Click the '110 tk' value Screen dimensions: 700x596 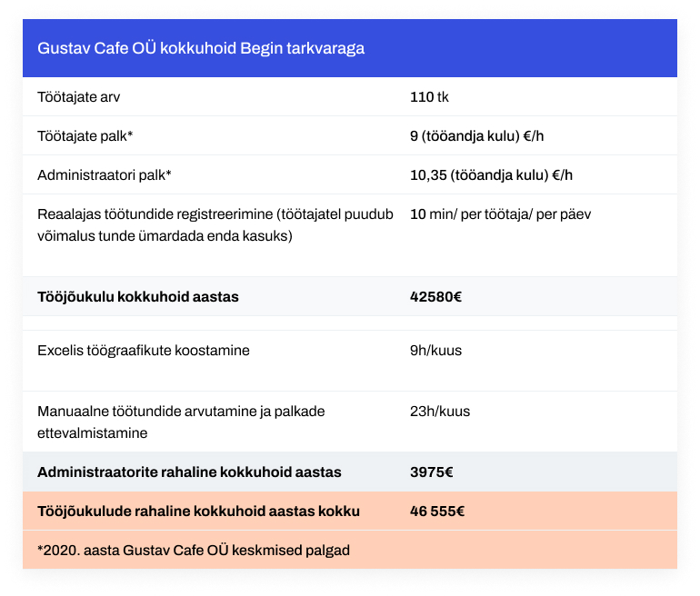429,97
